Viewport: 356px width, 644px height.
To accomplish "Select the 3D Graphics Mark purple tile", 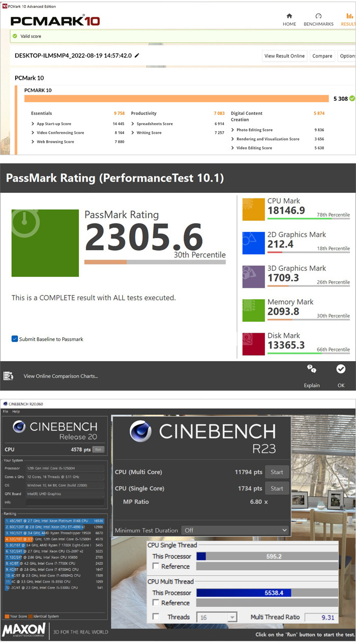I will pyautogui.click(x=253, y=276).
